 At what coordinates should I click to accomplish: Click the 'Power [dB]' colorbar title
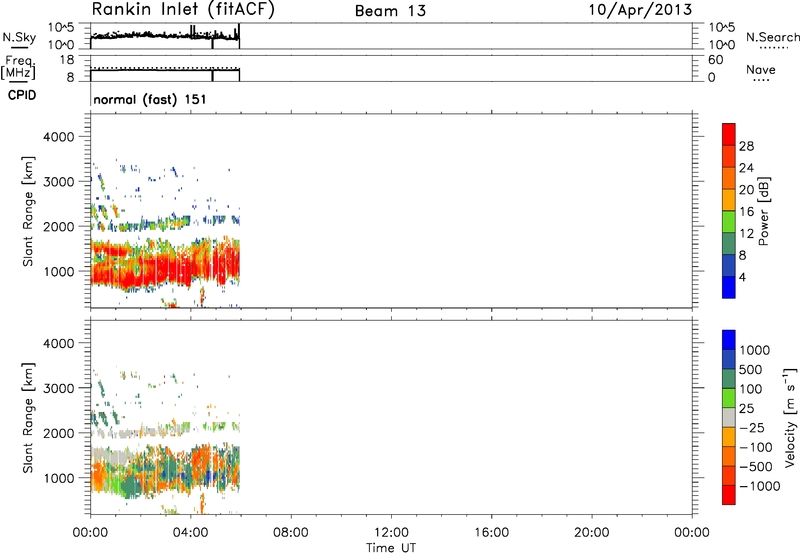[x=763, y=211]
